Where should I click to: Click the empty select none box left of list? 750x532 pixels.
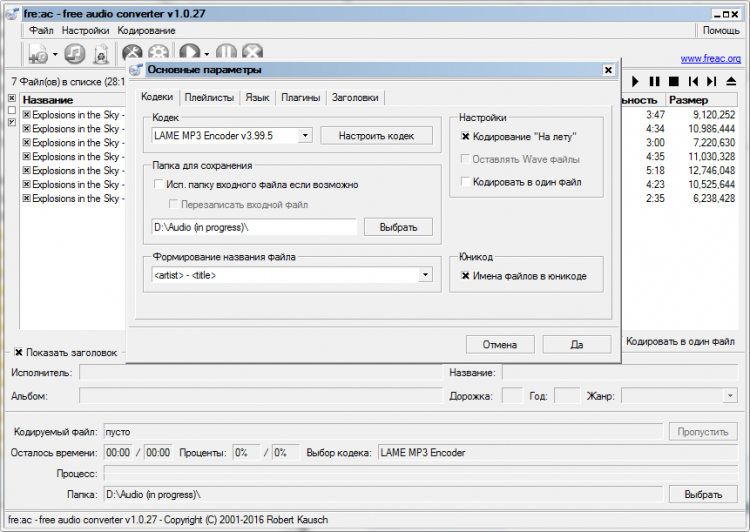tap(12, 110)
